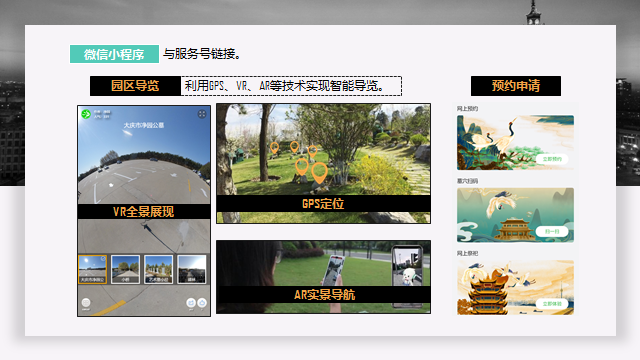This screenshot has height=360, width=640.
Task: Click the 立即预约 button on the crane card
Action: pos(552,159)
